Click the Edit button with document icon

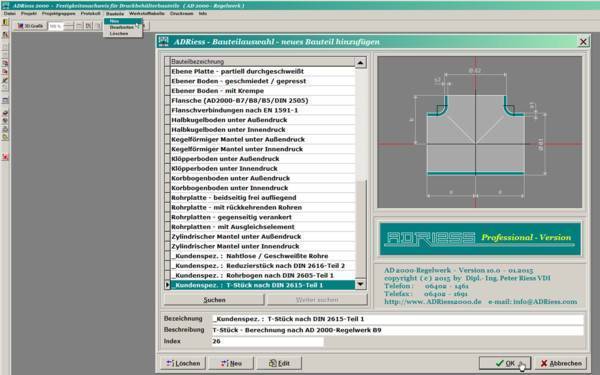[279, 363]
